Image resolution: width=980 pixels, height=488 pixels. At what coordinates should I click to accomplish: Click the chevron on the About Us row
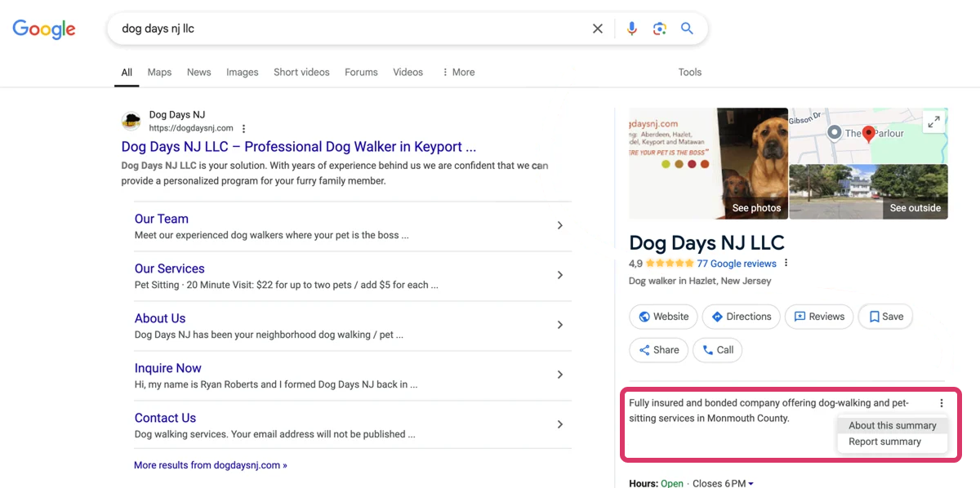pyautogui.click(x=559, y=325)
